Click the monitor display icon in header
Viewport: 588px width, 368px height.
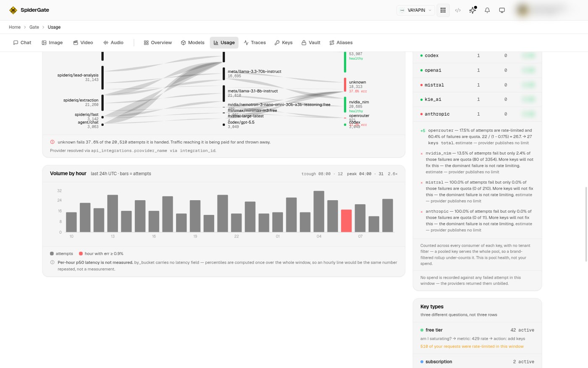point(502,10)
